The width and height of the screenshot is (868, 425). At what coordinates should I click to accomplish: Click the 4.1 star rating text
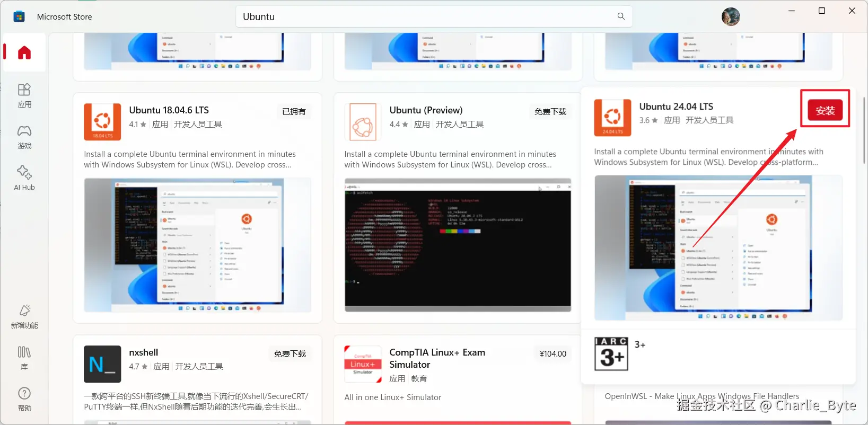(137, 125)
